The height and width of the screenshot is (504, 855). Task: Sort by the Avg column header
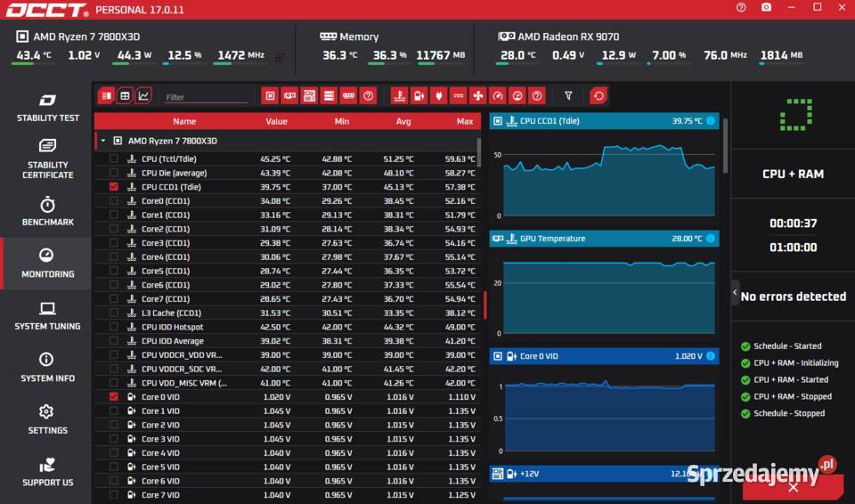click(403, 121)
